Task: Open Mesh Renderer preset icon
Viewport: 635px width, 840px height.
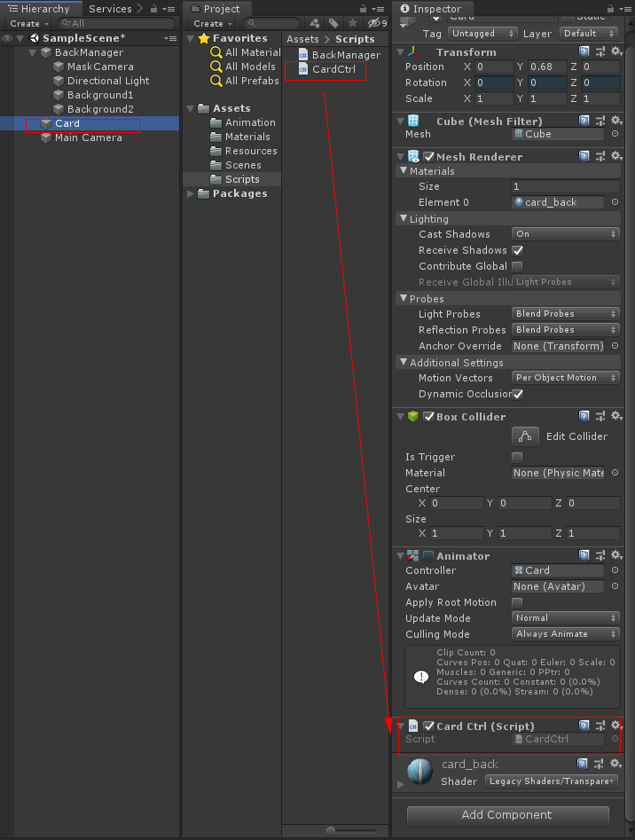Action: [600, 156]
